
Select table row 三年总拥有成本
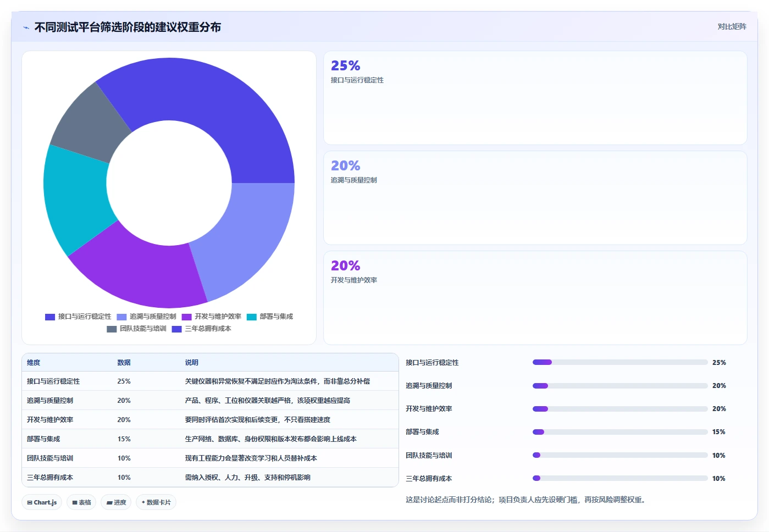click(210, 477)
